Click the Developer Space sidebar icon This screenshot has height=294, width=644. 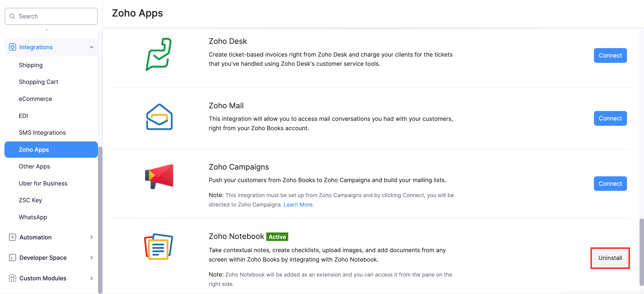[x=12, y=258]
